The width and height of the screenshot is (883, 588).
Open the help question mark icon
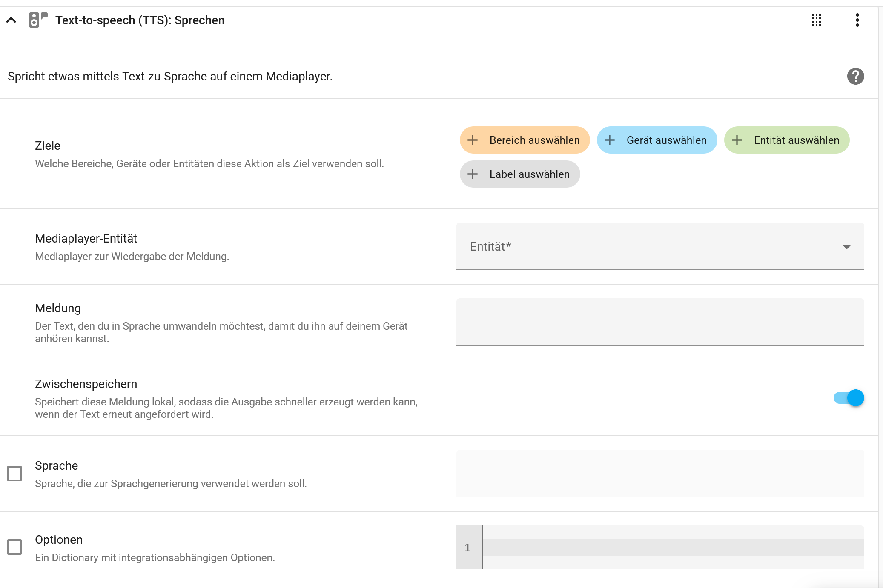pyautogui.click(x=855, y=76)
